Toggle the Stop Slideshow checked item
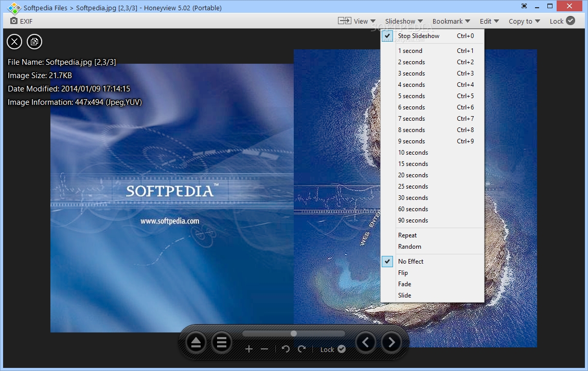Image resolution: width=588 pixels, height=371 pixels. point(432,36)
